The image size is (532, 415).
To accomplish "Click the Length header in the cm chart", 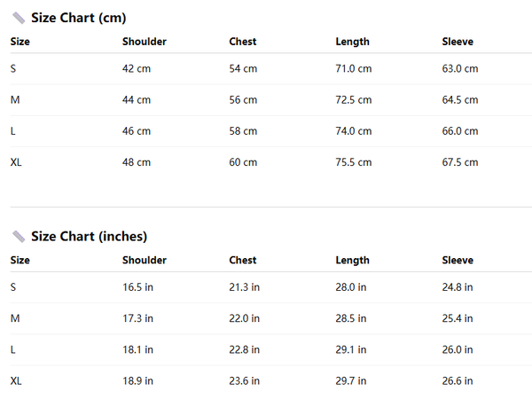I will click(x=352, y=42).
